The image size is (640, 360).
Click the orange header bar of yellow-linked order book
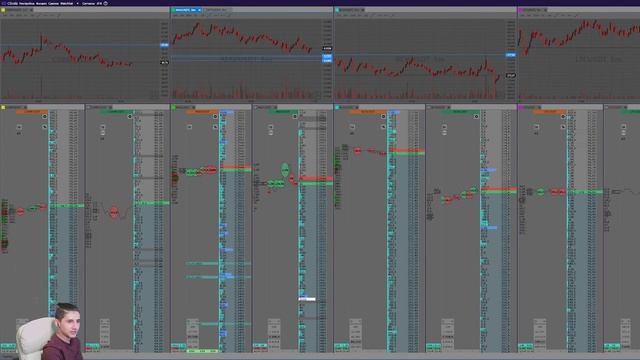[32, 111]
